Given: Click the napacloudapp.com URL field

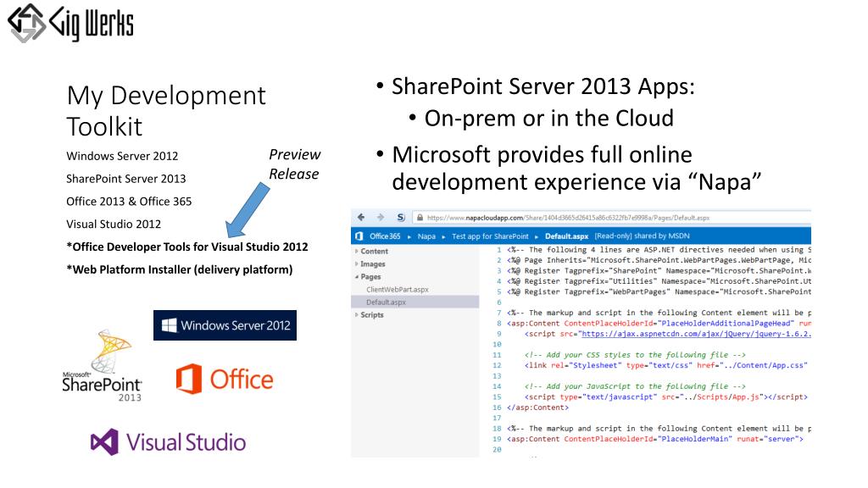Looking at the screenshot, I should 612,218.
